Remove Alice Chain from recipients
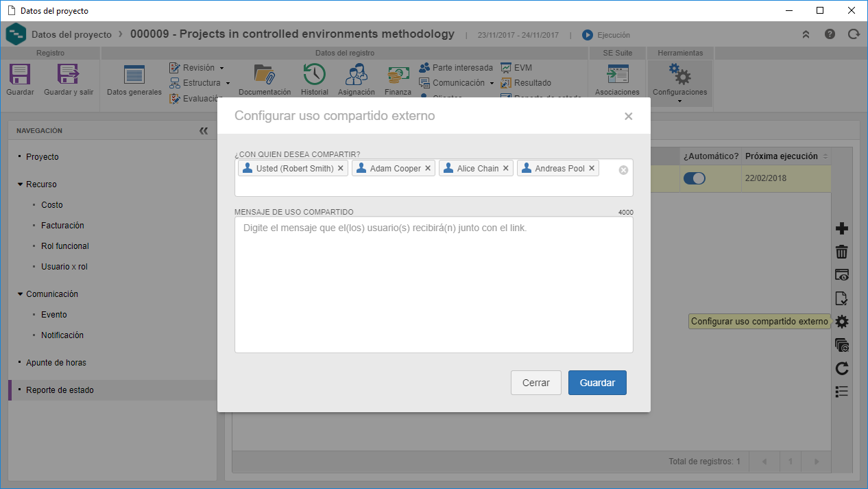The image size is (868, 489). pos(506,168)
